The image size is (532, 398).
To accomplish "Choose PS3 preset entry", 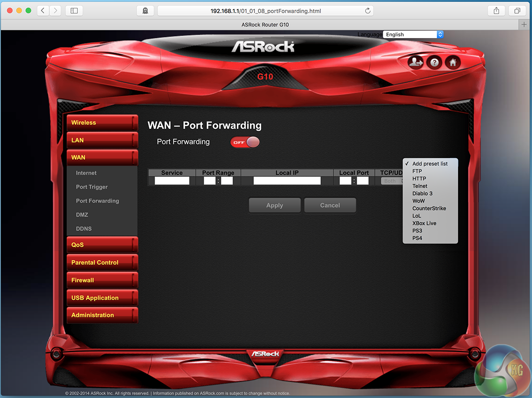I will (x=430, y=231).
